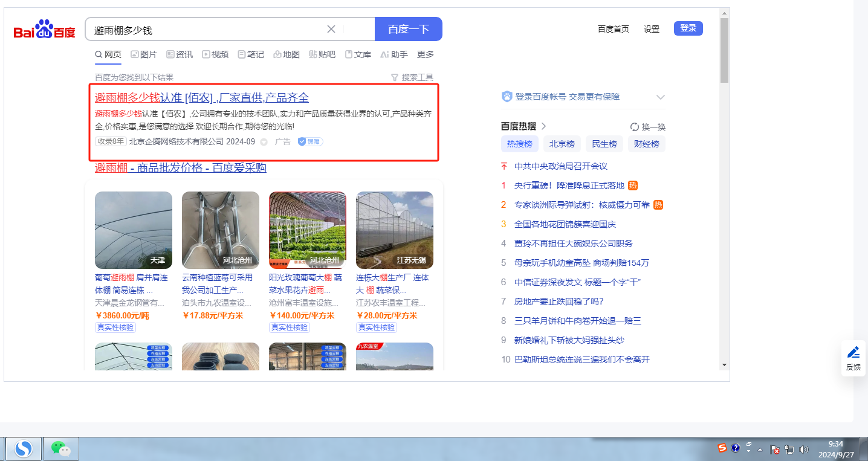Open the 避雨棚多少钱认准 [佰农] ad result title

coord(202,98)
